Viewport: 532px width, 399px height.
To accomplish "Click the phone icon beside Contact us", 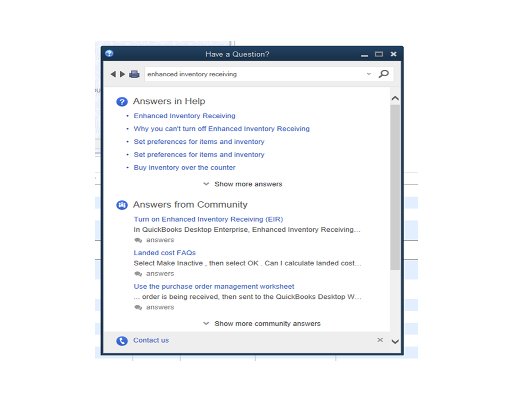I will point(122,340).
